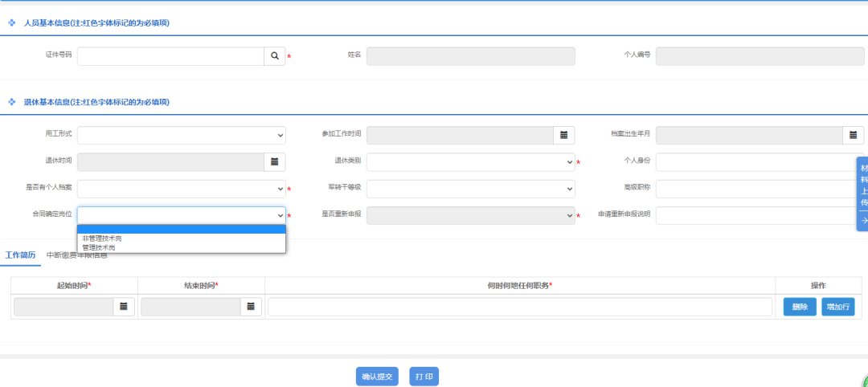The height and width of the screenshot is (387, 868).
Task: Click the 何时何地任何职务 text input field
Action: (520, 307)
